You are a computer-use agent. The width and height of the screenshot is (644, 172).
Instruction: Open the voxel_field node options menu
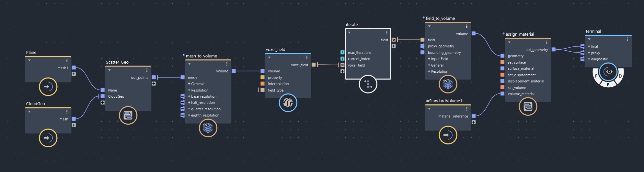(x=307, y=57)
